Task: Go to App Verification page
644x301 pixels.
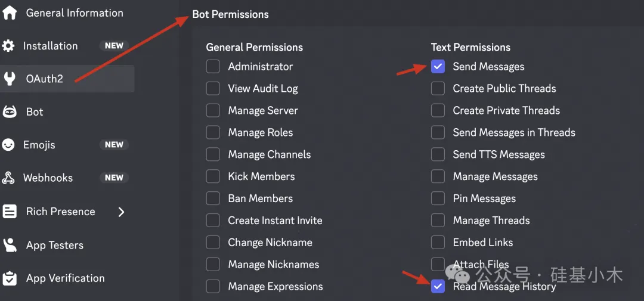Action: [65, 278]
